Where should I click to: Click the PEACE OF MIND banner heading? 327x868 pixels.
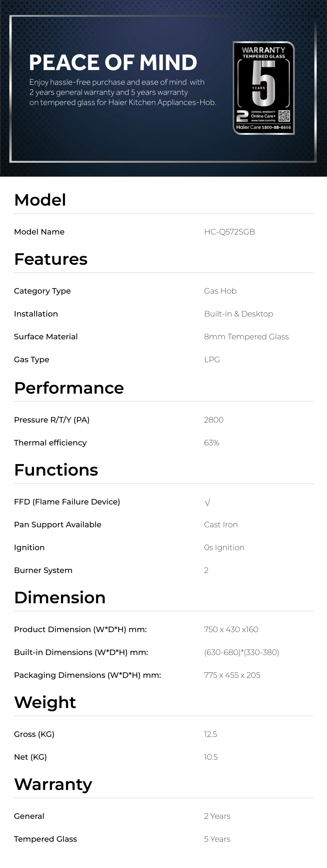[x=113, y=62]
